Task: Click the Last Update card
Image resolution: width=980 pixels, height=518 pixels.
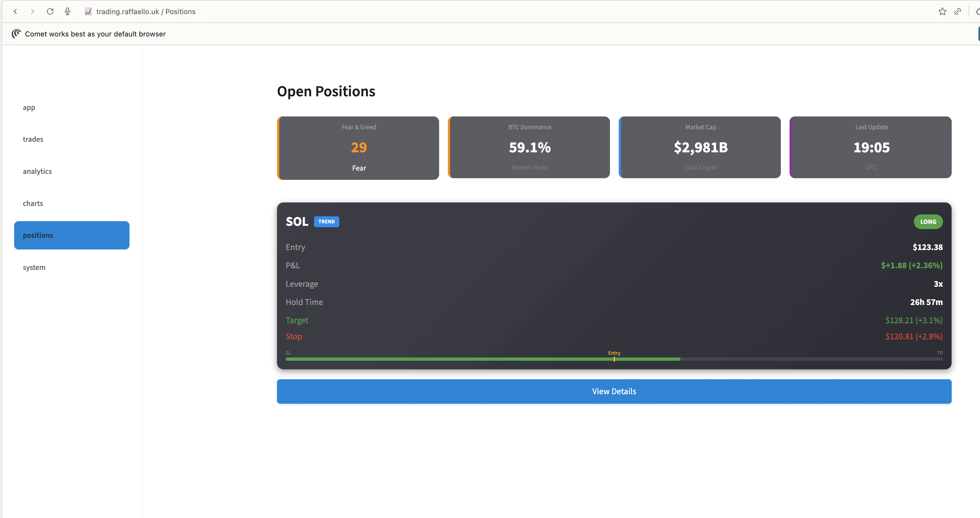Action: pos(870,147)
